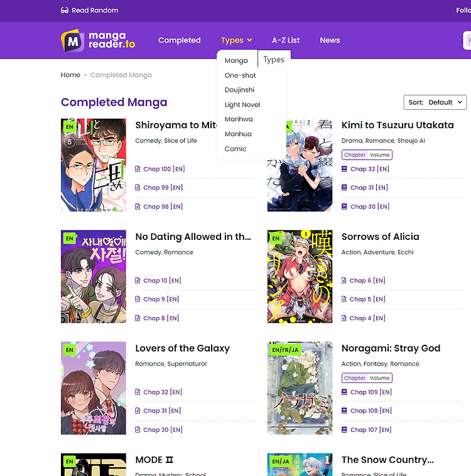Open the A-Z List nav link
Image resolution: width=471 pixels, height=476 pixels.
click(286, 40)
